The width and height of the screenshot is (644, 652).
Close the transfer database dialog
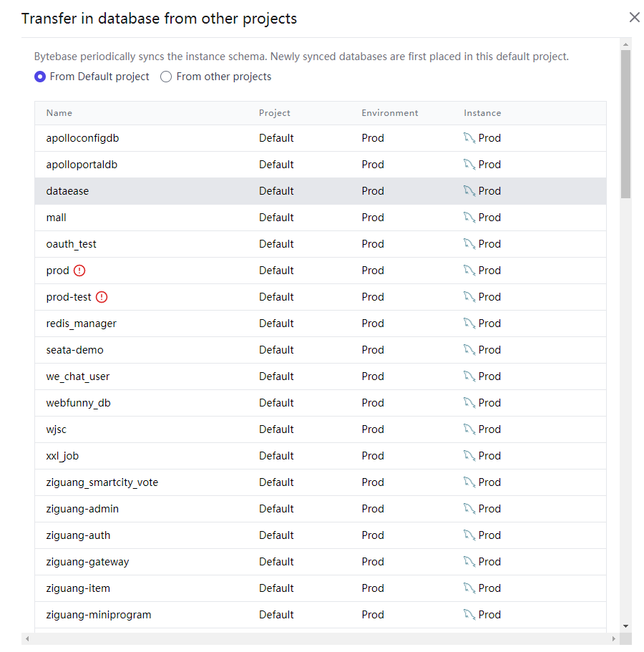634,17
